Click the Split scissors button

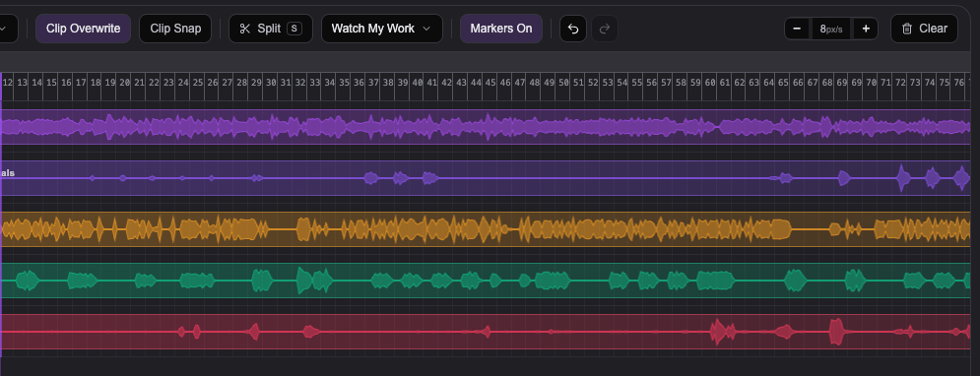[x=271, y=29]
